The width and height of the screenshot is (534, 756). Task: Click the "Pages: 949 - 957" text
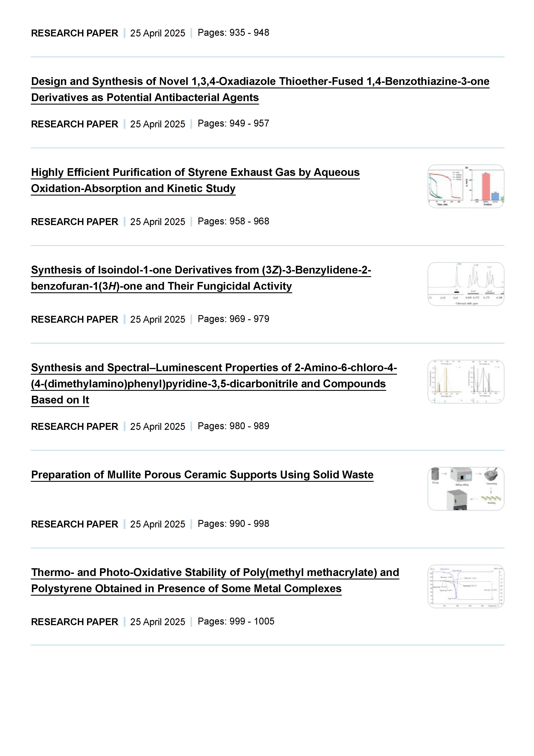coord(233,124)
